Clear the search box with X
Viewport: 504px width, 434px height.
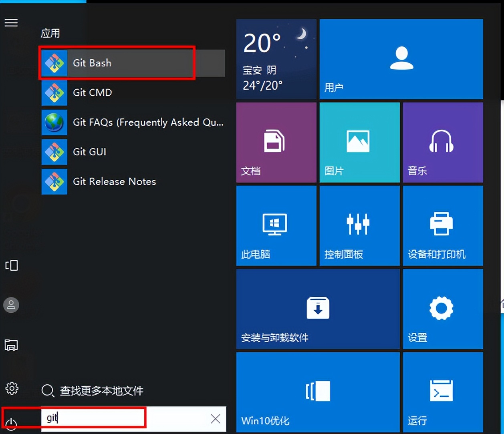[216, 419]
